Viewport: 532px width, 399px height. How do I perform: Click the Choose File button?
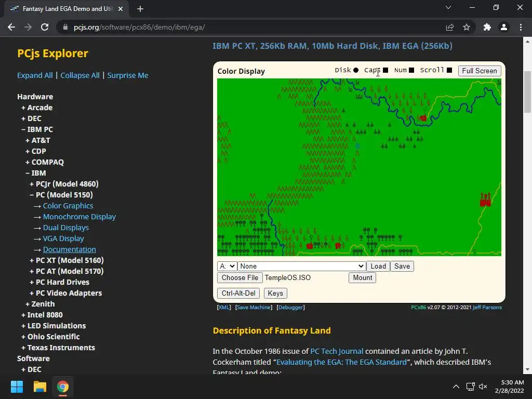click(240, 277)
